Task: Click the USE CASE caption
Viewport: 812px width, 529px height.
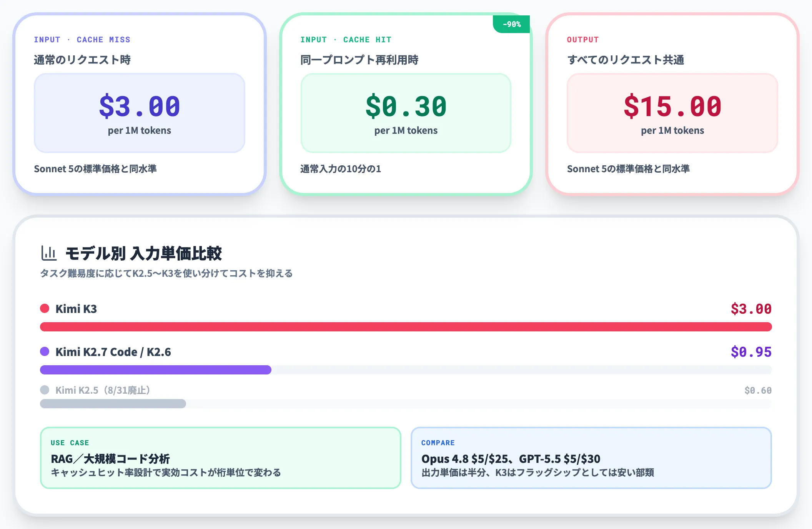Action: [70, 443]
